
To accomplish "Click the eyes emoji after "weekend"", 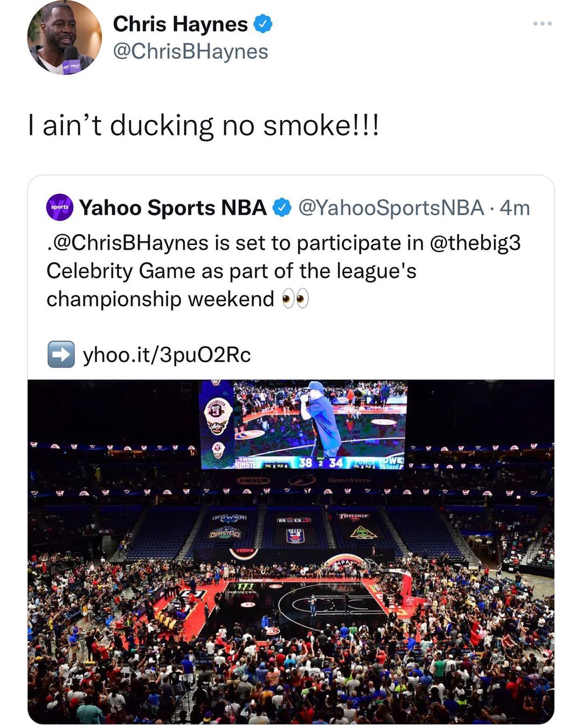I will (296, 299).
